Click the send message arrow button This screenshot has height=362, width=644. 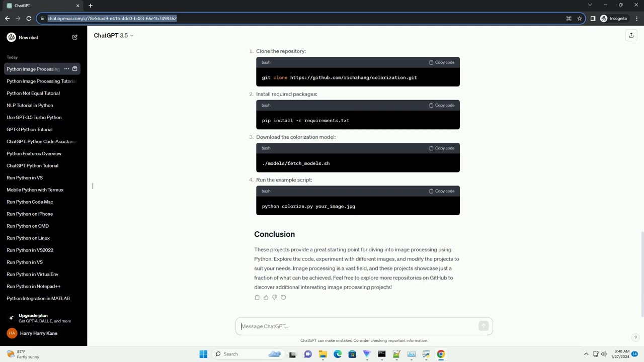pyautogui.click(x=484, y=326)
